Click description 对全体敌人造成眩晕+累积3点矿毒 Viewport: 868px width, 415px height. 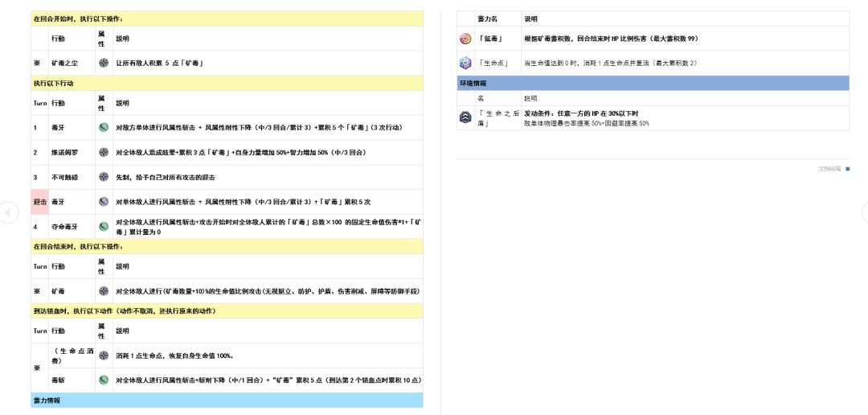(241, 152)
